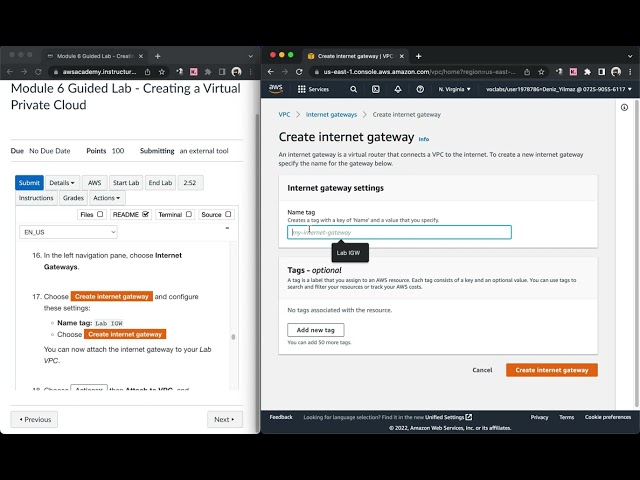Toggle the Files checkbox
This screenshot has height=480, width=640.
[100, 214]
